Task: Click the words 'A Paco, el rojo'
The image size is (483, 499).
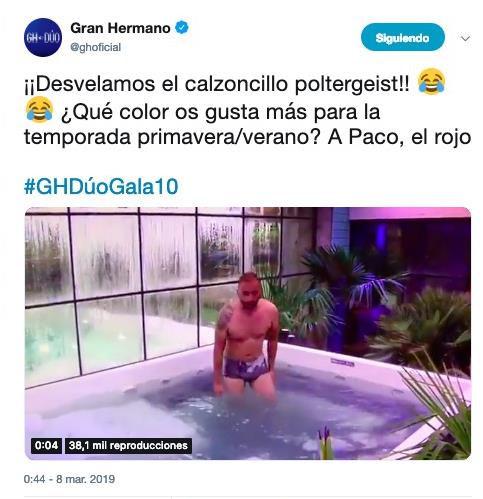Action: [399, 137]
